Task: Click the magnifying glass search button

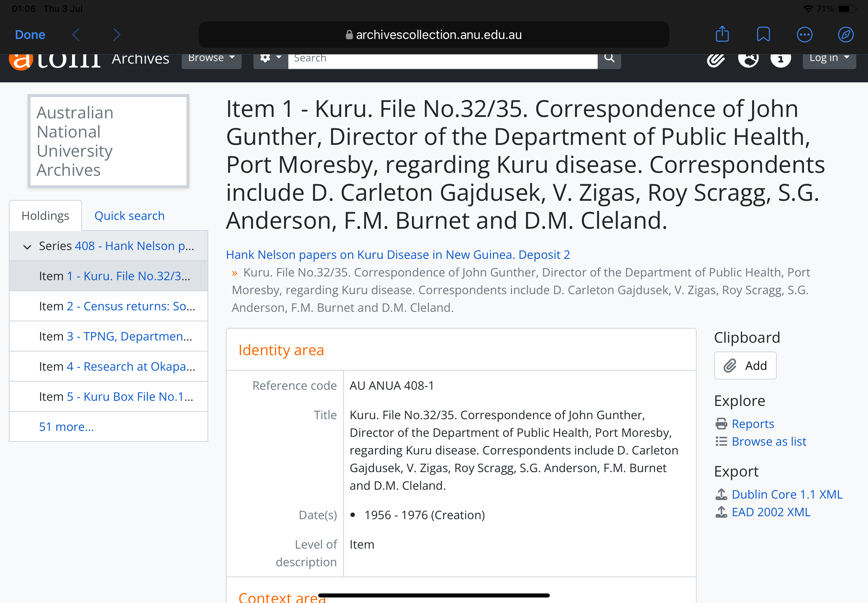Action: coord(609,60)
